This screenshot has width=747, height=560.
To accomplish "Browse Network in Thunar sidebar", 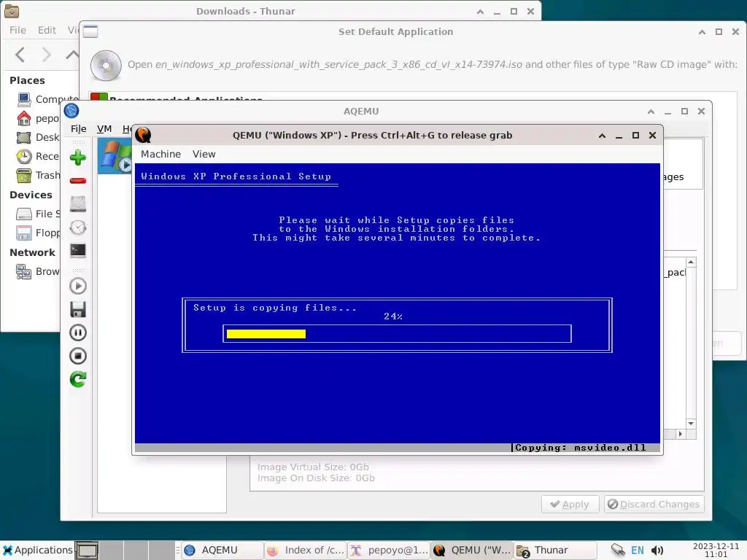I will (x=38, y=271).
